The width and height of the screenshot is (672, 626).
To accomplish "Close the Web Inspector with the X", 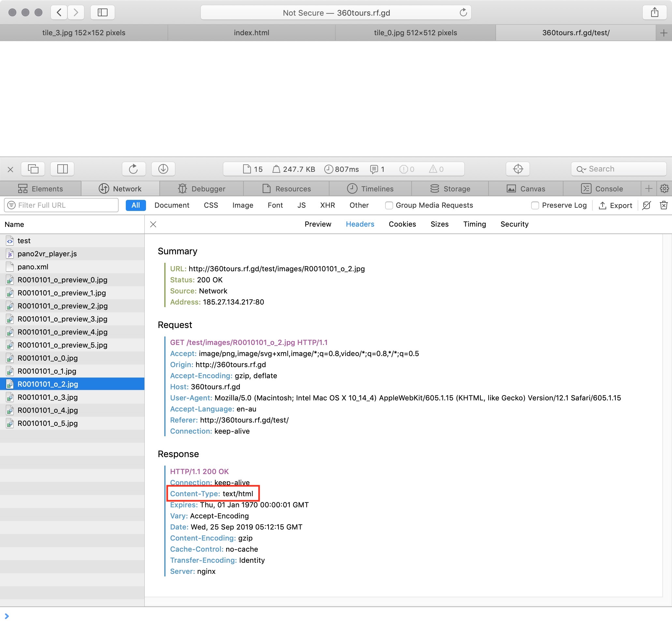I will 10,169.
